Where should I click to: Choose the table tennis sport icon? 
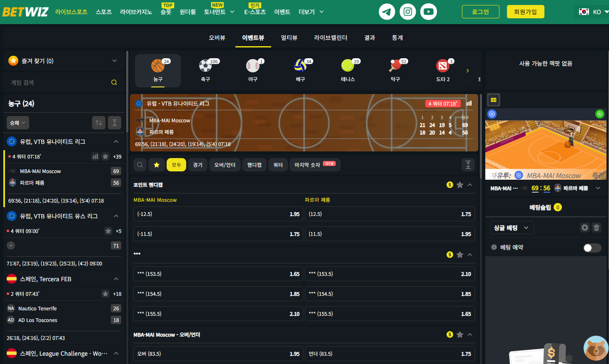(395, 66)
